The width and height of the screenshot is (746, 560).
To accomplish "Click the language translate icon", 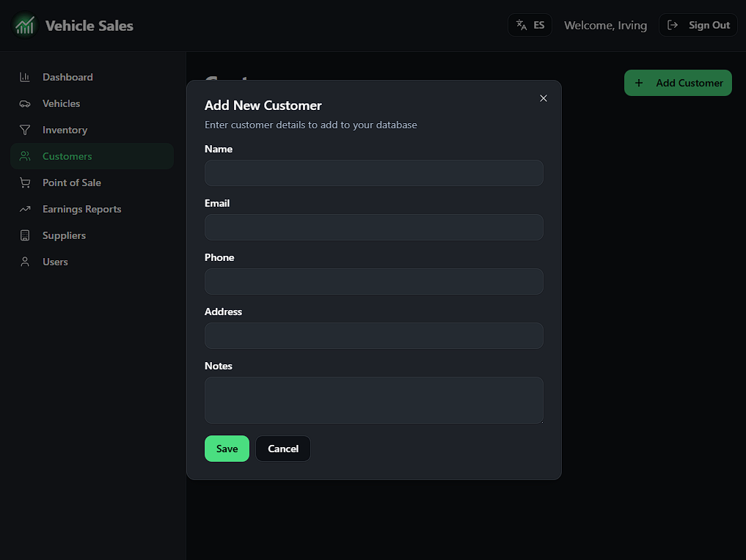I will 522,25.
